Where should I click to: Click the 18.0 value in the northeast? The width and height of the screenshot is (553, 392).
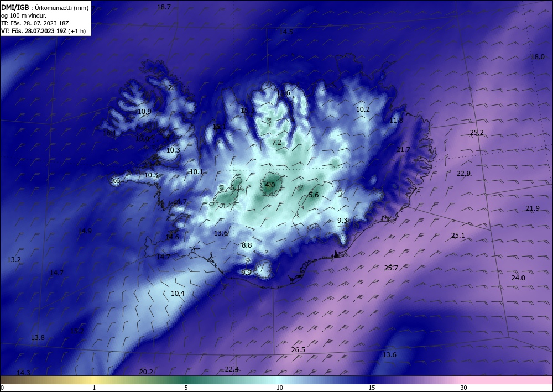pyautogui.click(x=538, y=57)
